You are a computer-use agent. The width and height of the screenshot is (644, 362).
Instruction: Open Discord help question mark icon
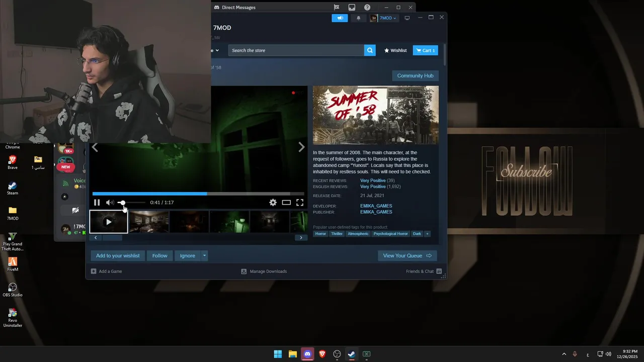pyautogui.click(x=367, y=8)
